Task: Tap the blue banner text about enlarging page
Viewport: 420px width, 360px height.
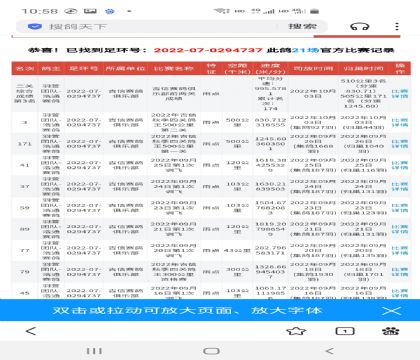Action: pos(187,311)
